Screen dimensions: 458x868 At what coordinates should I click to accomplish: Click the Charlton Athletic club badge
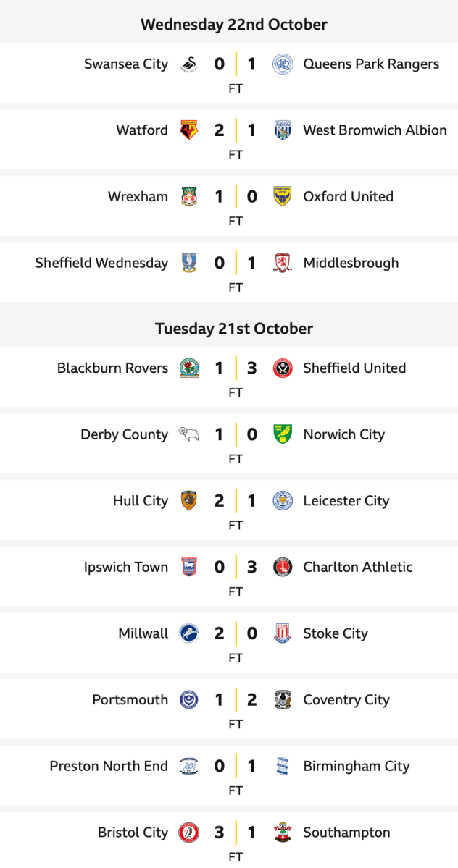tap(282, 568)
